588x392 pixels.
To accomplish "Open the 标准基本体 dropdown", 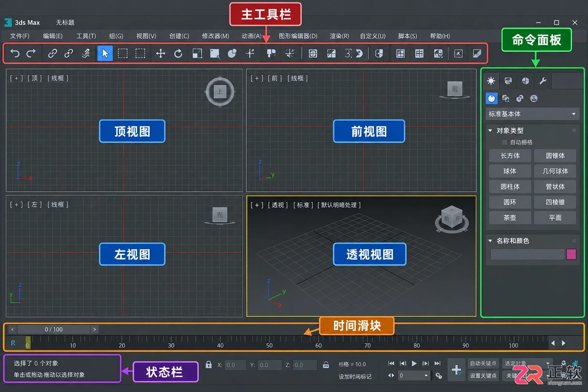I will [x=532, y=114].
